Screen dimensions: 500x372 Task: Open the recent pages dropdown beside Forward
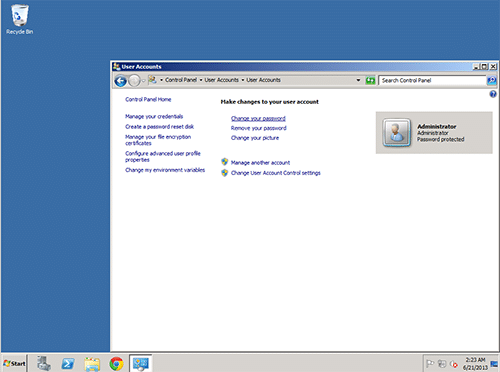(x=144, y=81)
